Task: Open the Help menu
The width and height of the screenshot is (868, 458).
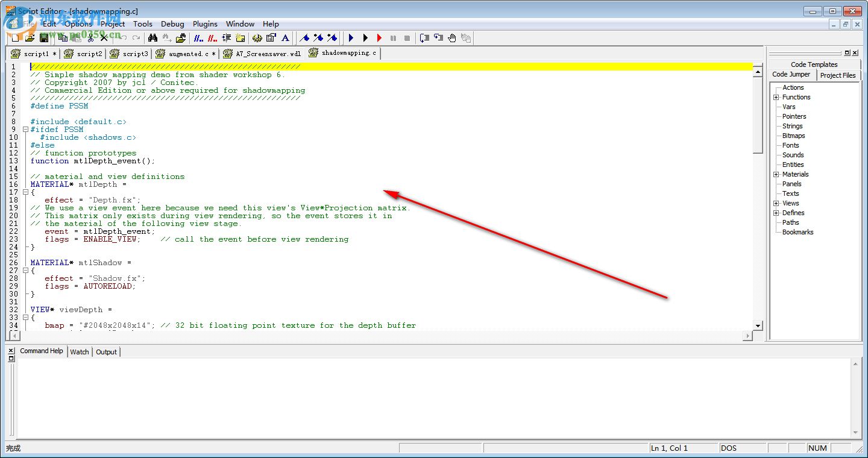Action: (x=271, y=24)
